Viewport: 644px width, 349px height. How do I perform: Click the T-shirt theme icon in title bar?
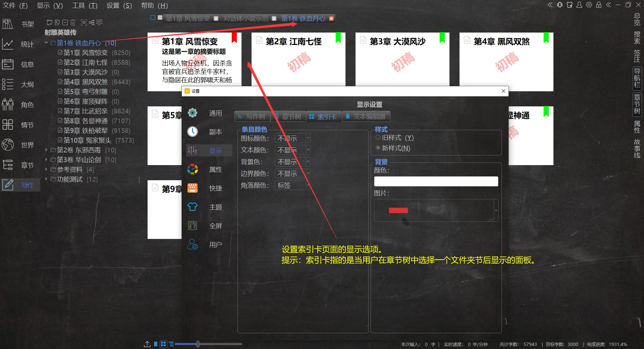[x=570, y=5]
